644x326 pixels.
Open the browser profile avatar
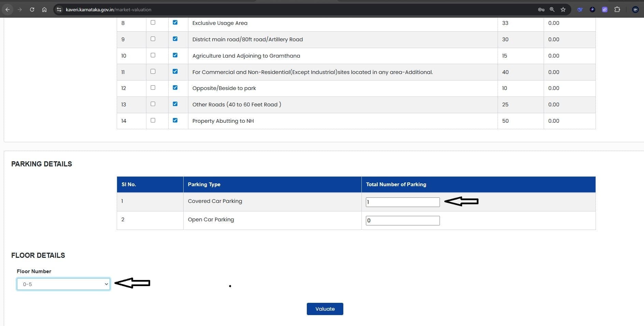(635, 10)
